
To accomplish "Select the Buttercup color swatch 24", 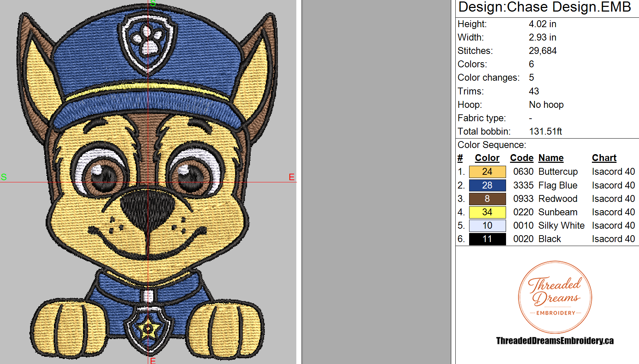I will [x=487, y=172].
